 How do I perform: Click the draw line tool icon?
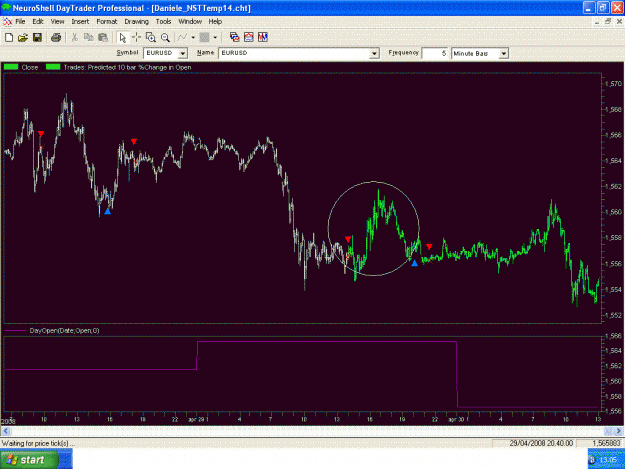183,37
